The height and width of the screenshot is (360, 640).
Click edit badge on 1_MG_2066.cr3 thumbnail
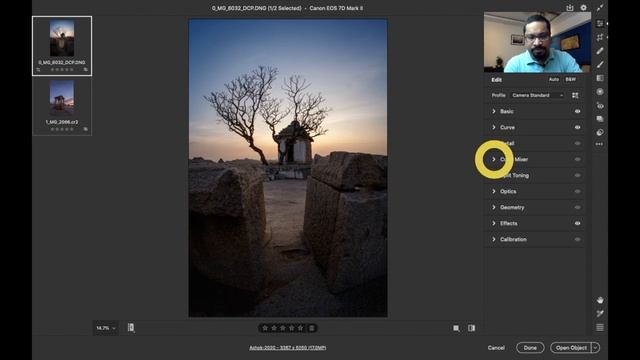pos(86,129)
